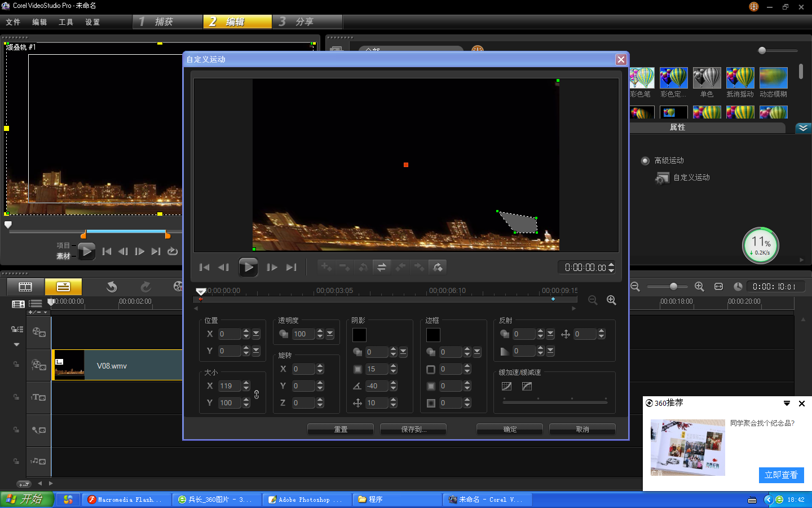Open the 设置 menu
Viewport: 812px width, 508px height.
(x=92, y=22)
